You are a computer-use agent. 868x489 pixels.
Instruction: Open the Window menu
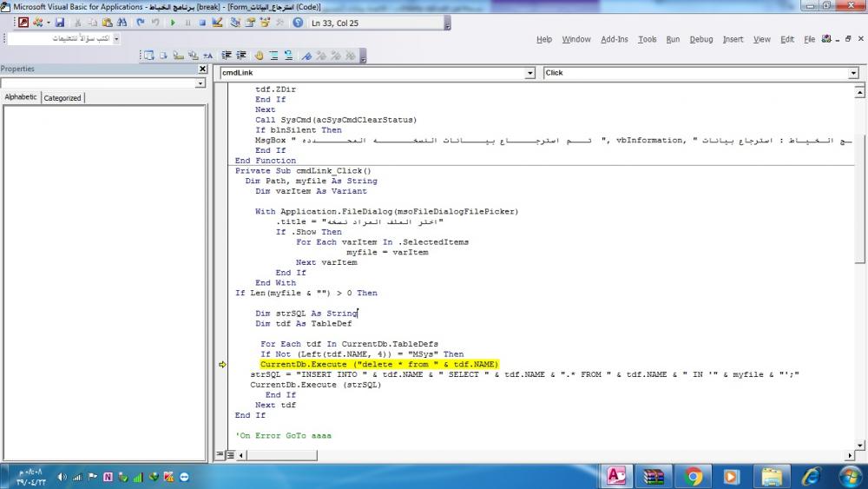tap(576, 39)
